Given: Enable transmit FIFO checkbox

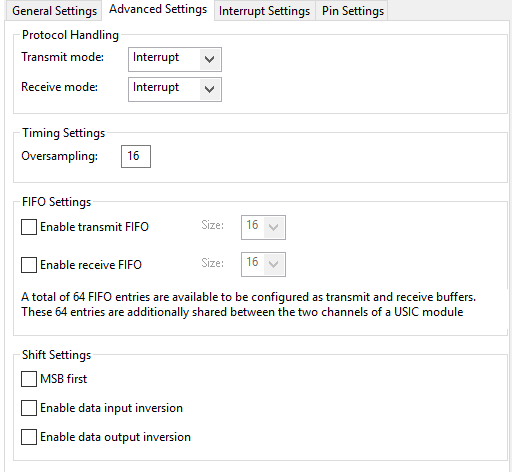Looking at the screenshot, I should 29,227.
